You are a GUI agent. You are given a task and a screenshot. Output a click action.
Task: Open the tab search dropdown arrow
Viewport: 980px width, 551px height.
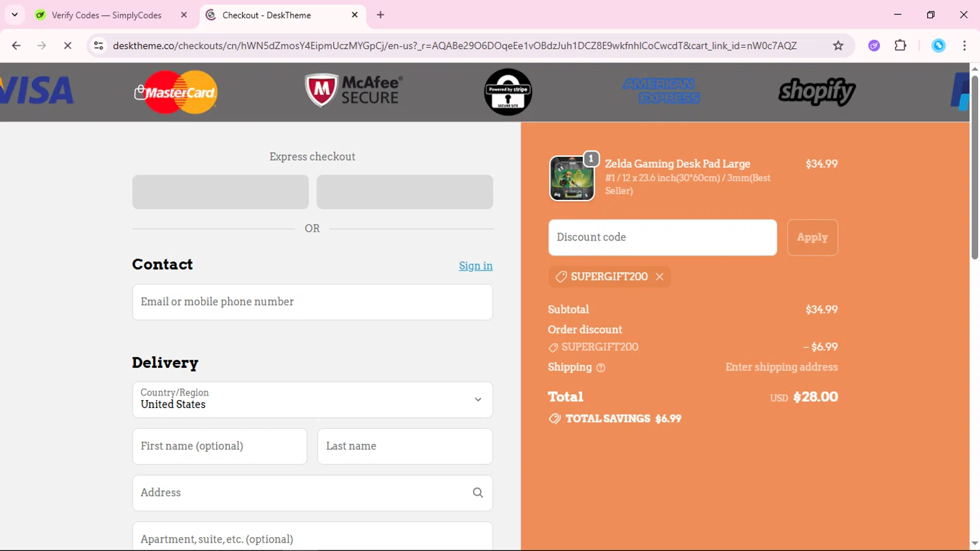coord(14,14)
